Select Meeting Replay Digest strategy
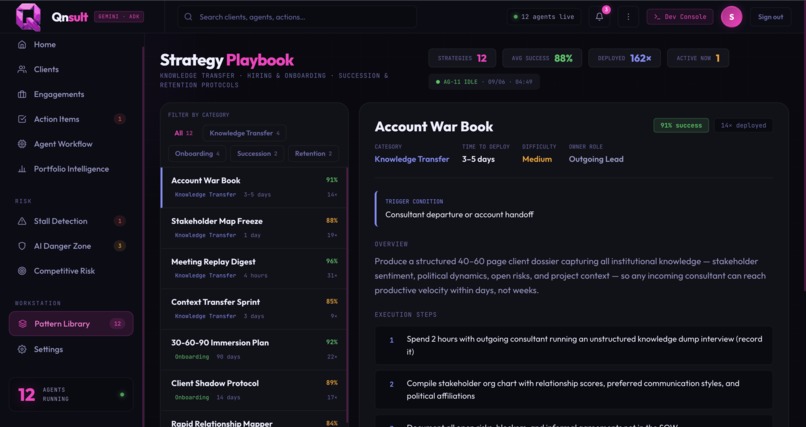The image size is (806, 427). pos(254,269)
